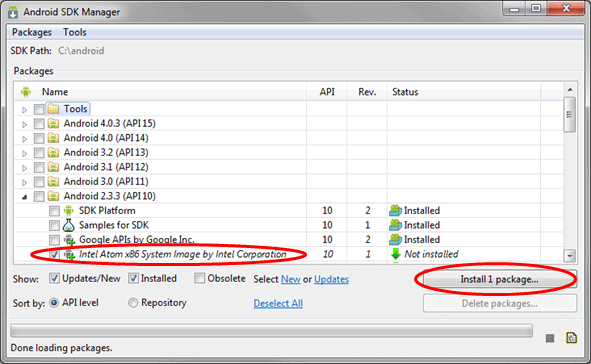Click the Android 4.0 (API 14) folder icon
Screen dimensions: 591x364
(53, 138)
